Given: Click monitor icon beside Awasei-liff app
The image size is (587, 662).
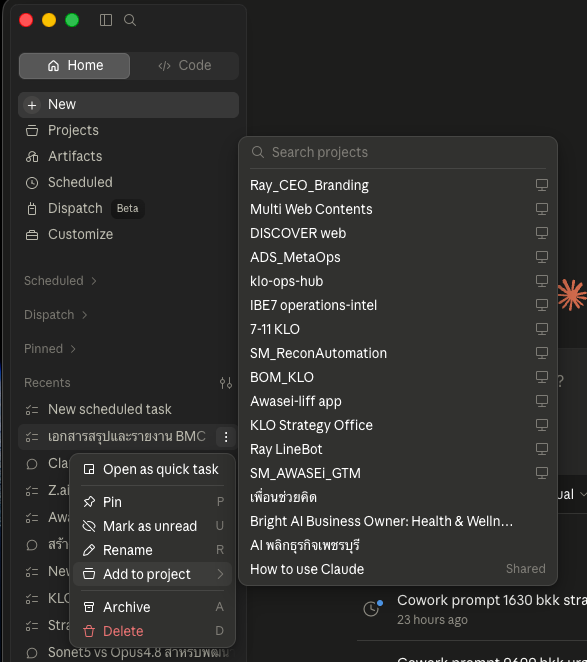Looking at the screenshot, I should (542, 401).
